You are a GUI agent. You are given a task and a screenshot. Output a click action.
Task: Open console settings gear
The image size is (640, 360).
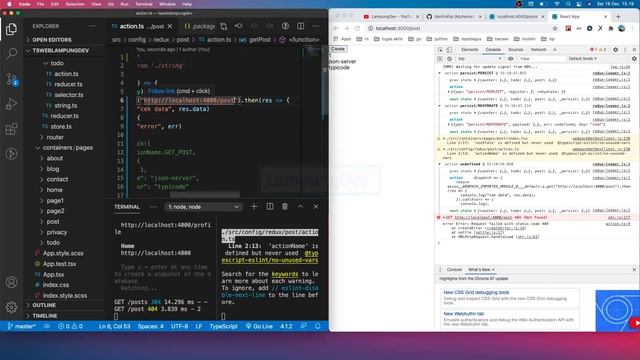point(634,59)
